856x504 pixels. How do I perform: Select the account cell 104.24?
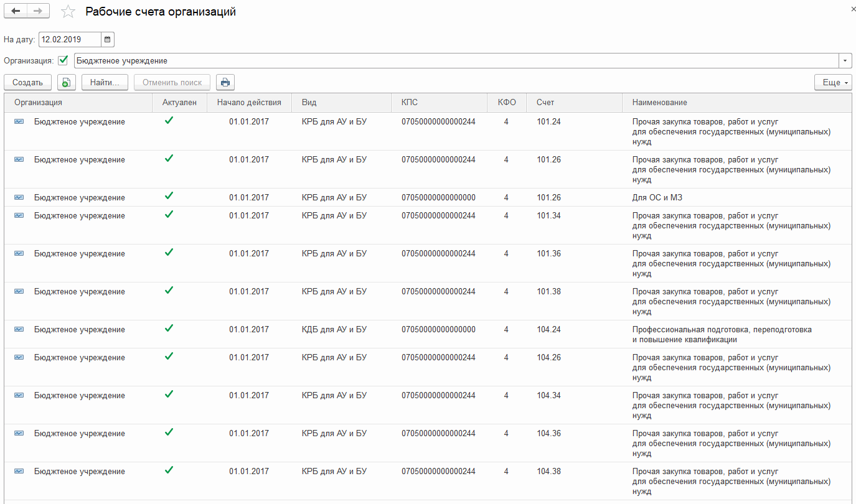coord(549,330)
